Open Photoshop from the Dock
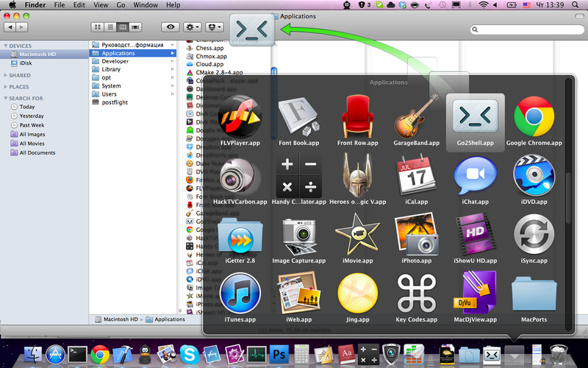Screen dimensions: 588x368 pyautogui.click(x=279, y=355)
